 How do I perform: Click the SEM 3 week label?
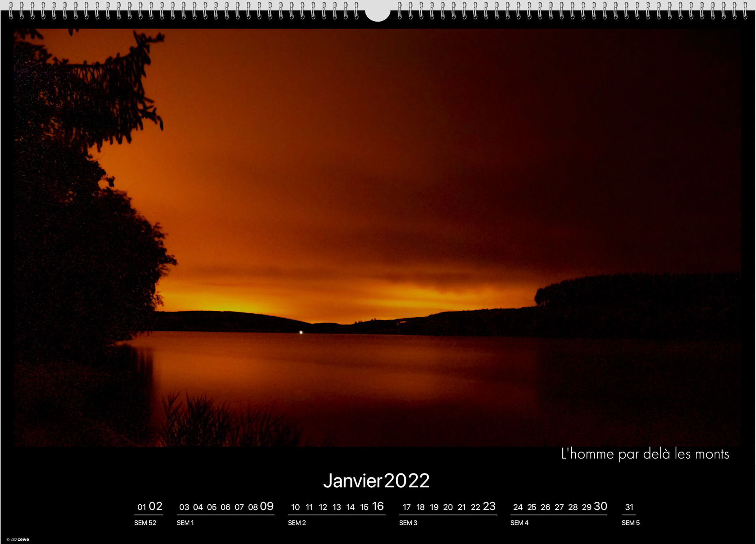408,523
